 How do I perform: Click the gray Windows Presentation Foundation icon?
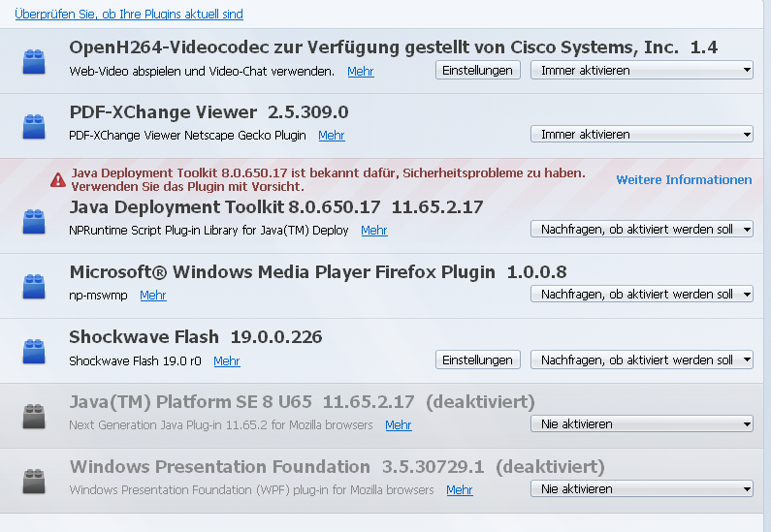(34, 481)
